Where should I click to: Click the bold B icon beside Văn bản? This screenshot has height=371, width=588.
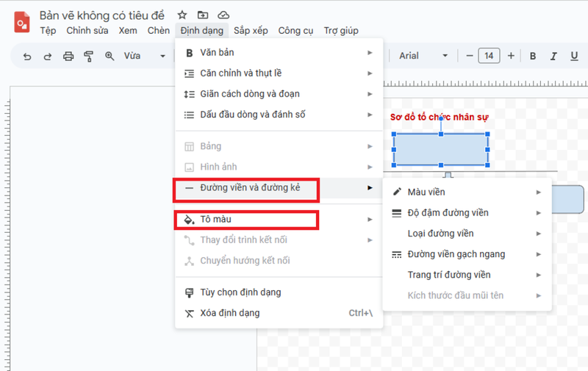[x=190, y=53]
